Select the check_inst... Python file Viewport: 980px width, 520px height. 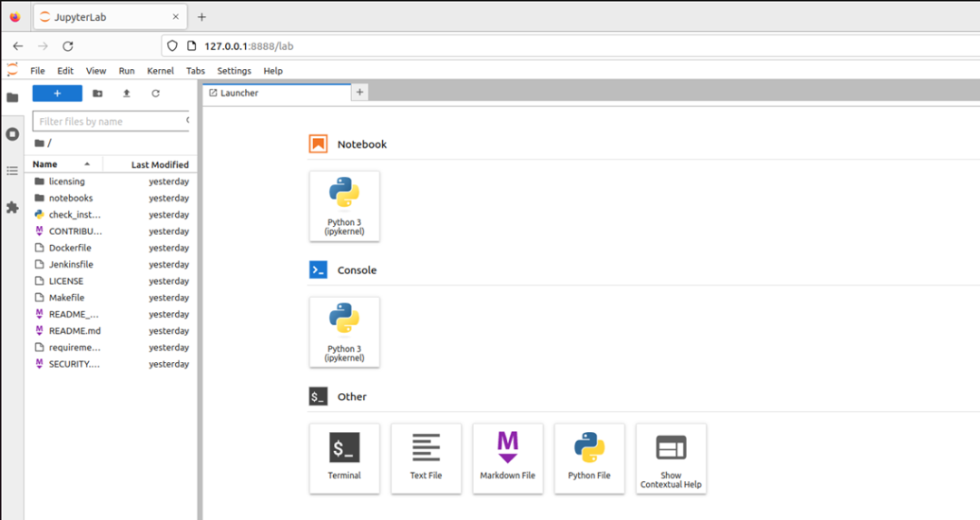point(112,214)
